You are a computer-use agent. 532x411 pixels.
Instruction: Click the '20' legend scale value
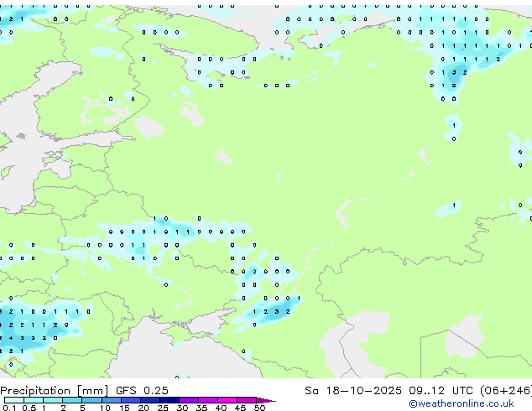(143, 408)
